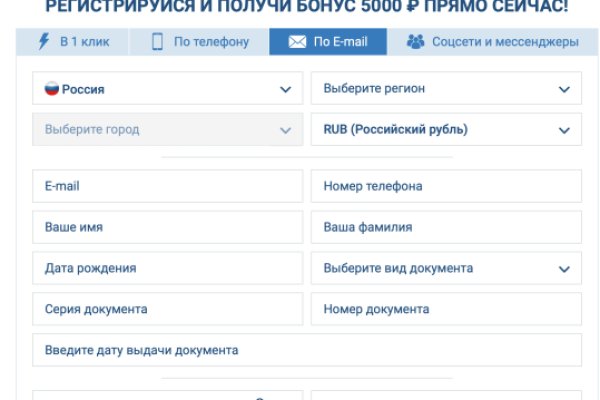Click the 'Дата рождения' field
The height and width of the screenshot is (400, 600).
(x=167, y=268)
